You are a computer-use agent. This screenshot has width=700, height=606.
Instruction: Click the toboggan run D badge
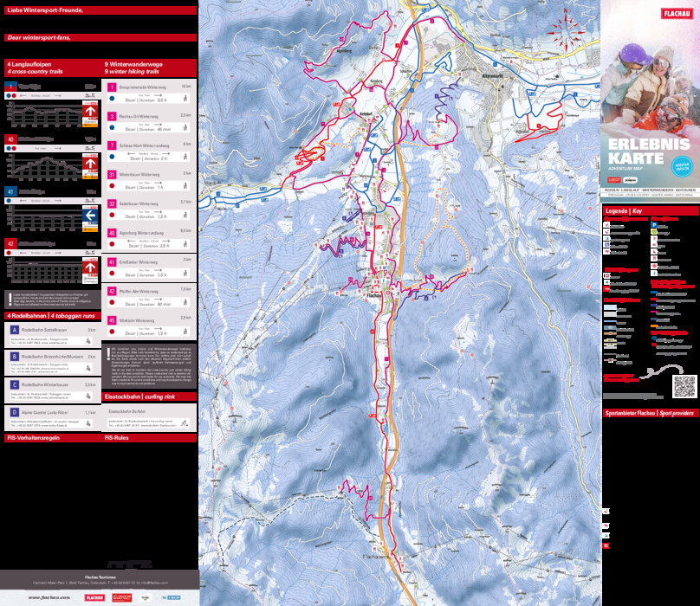pos(14,412)
